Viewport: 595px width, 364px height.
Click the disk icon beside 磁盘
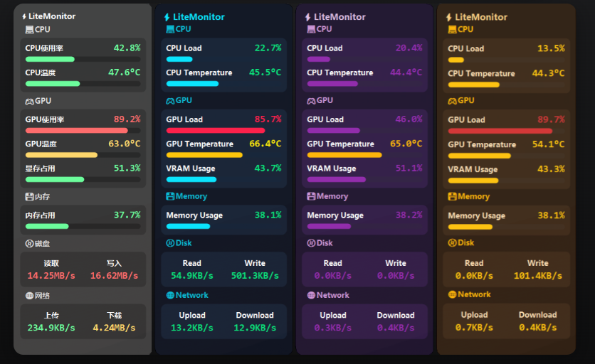pyautogui.click(x=29, y=244)
